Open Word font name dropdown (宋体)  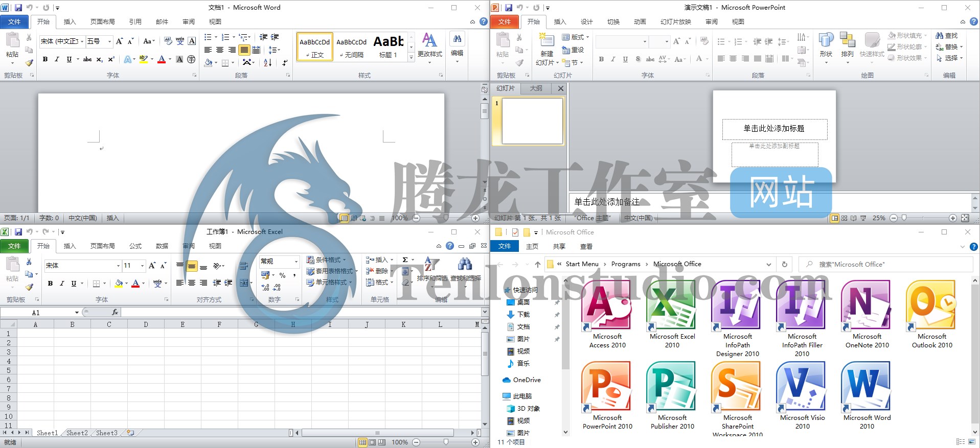82,41
